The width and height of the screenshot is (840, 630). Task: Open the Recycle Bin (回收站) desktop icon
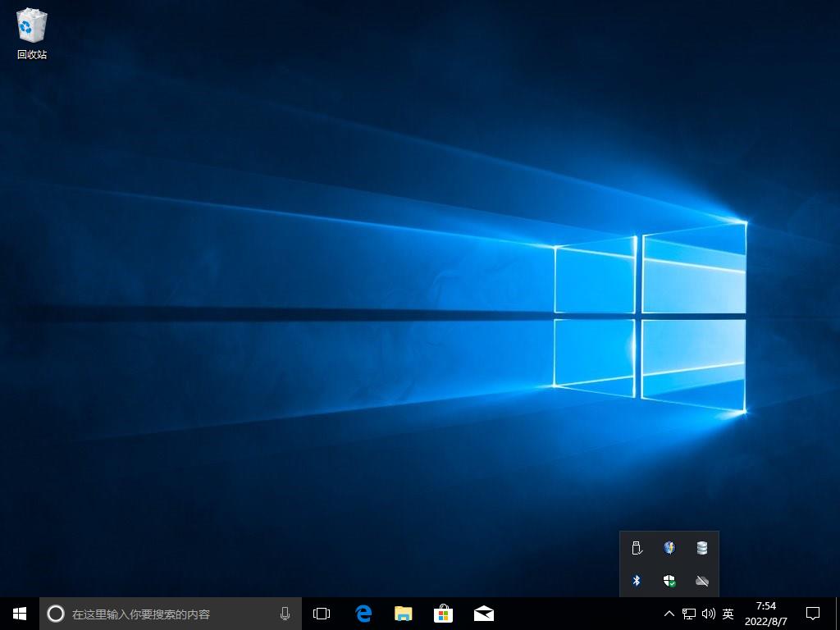click(x=31, y=33)
